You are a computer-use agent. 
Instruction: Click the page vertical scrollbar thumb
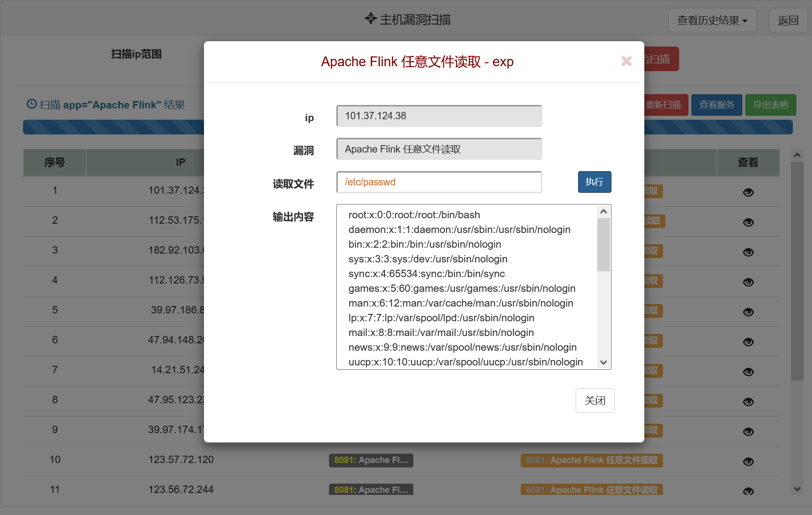pyautogui.click(x=797, y=271)
